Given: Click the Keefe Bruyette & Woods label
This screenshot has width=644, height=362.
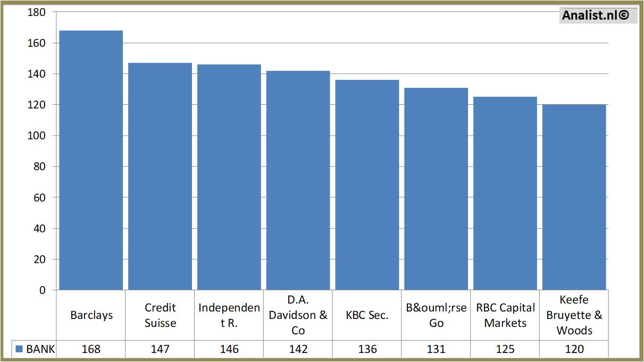Looking at the screenshot, I should click(574, 315).
